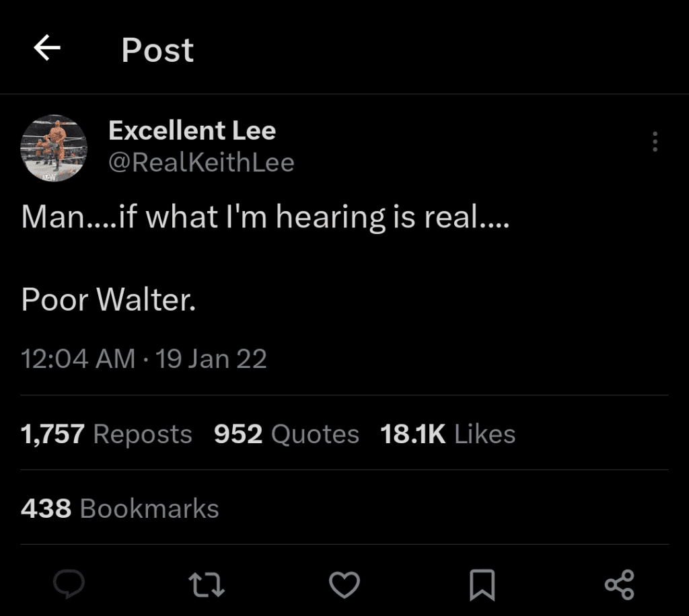This screenshot has height=616, width=689.
Task: View the 952 Quotes list
Action: coord(287,434)
